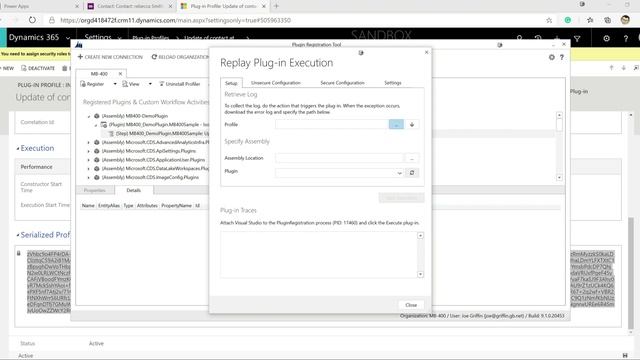
Task: Click the Dynamics 365 help question icon
Action: click(625, 38)
